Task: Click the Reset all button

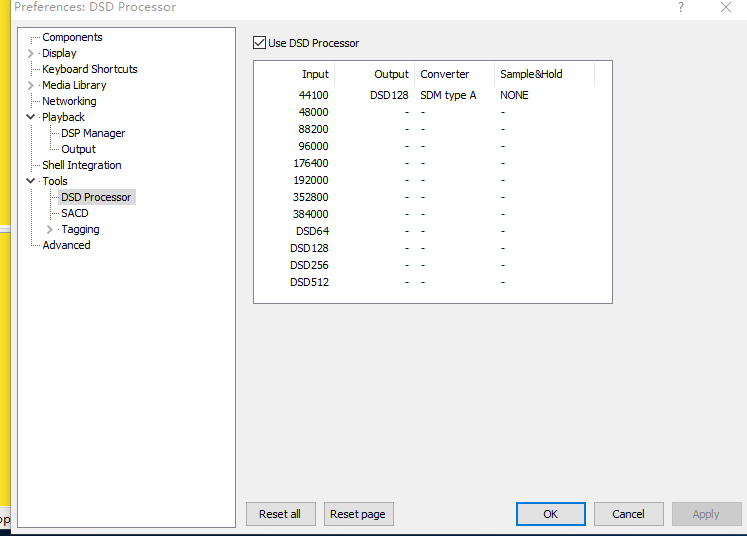Action: tap(280, 514)
